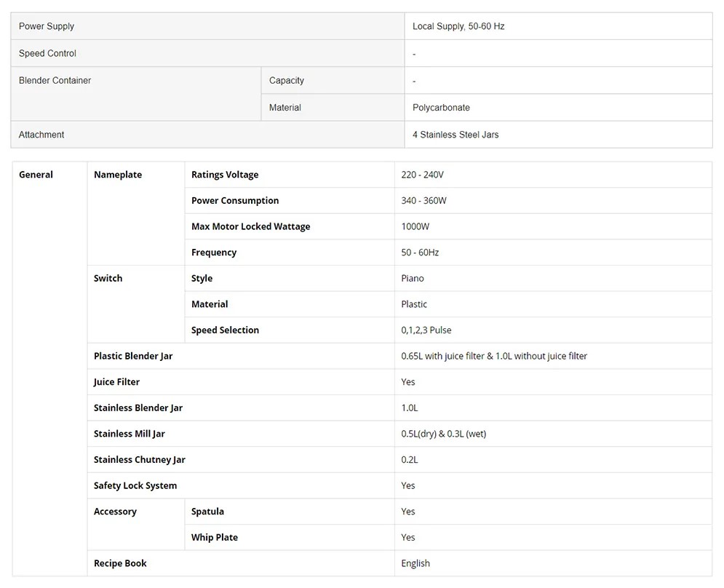Click the "4 Stainless Steel Jars" text
Image resolution: width=724 pixels, height=588 pixels.
456,135
